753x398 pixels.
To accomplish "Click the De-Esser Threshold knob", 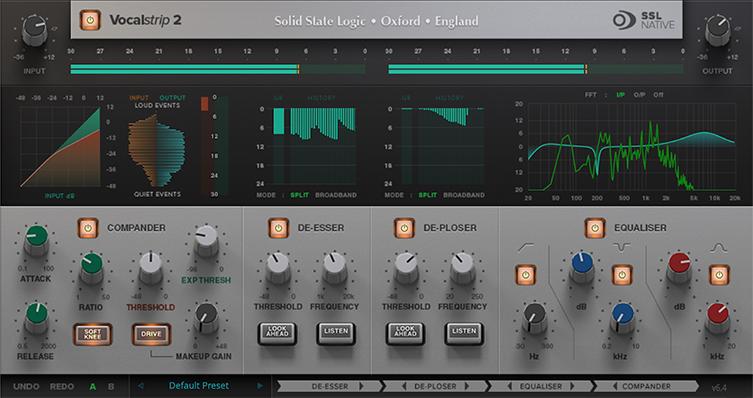I will (x=278, y=267).
